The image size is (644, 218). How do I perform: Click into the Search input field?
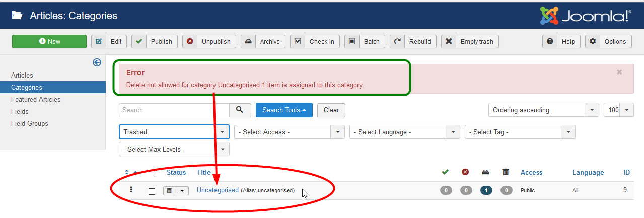pos(174,110)
